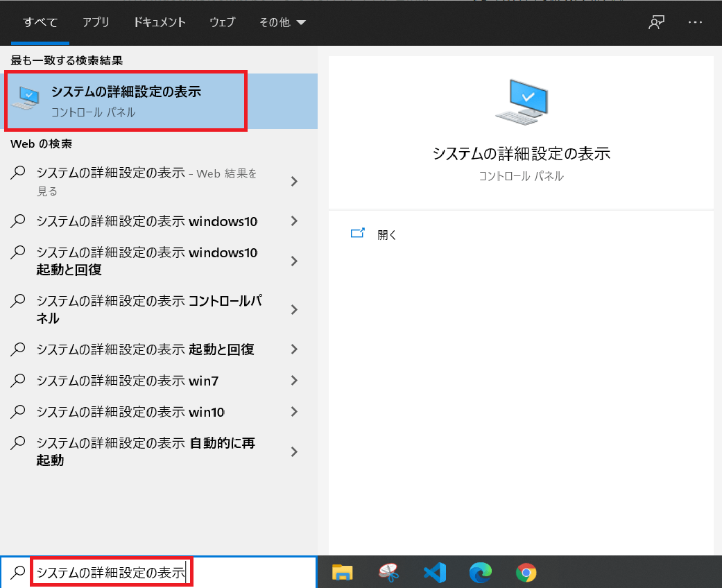Click search icon beside 'Web 結果を見る' suggestion

point(17,173)
